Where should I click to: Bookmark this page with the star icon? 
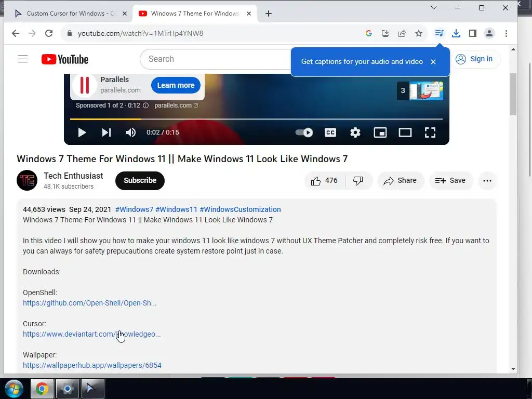pyautogui.click(x=419, y=33)
